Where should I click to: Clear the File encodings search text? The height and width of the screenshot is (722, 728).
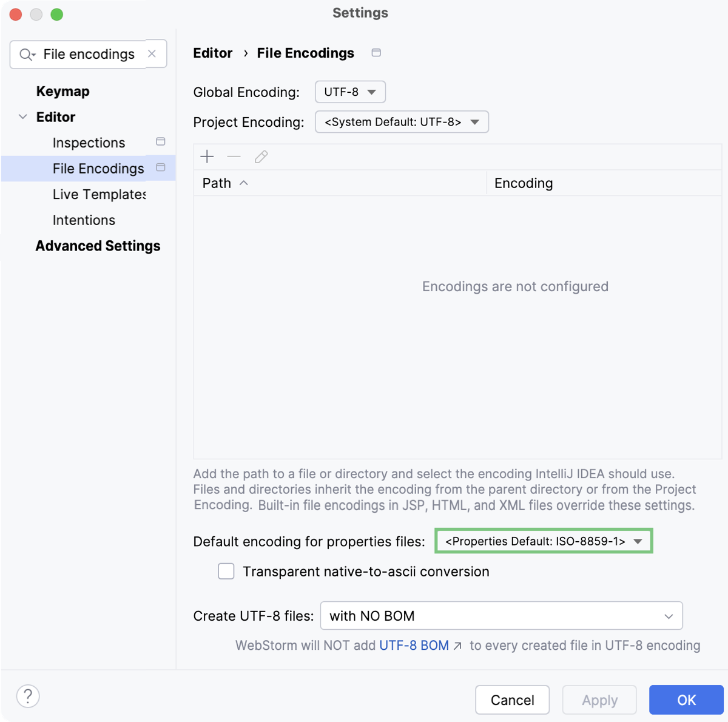click(x=152, y=54)
